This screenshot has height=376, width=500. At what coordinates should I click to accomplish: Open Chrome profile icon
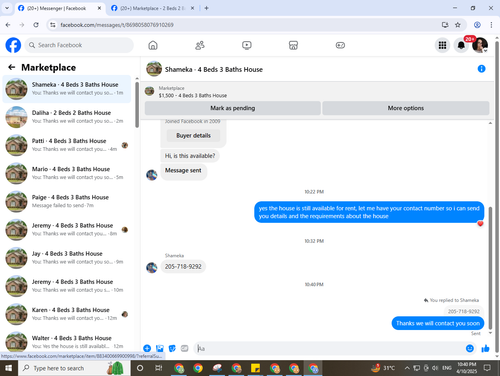click(x=477, y=25)
